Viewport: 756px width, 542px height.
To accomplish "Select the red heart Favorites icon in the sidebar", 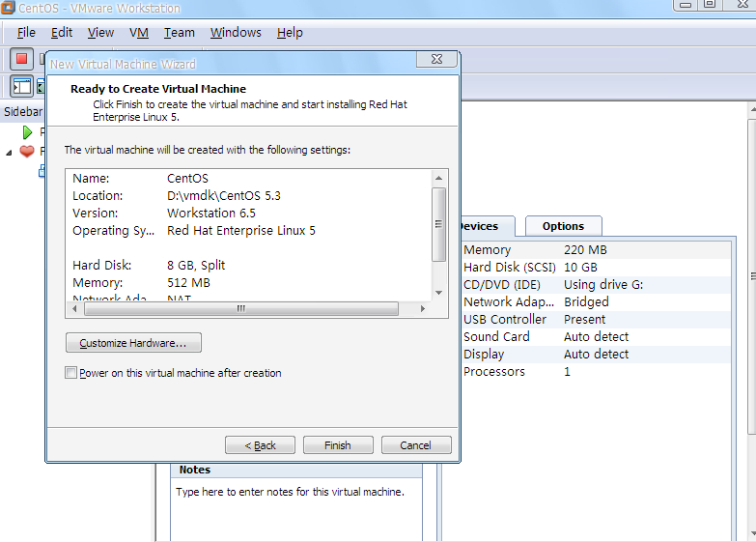I will point(27,151).
